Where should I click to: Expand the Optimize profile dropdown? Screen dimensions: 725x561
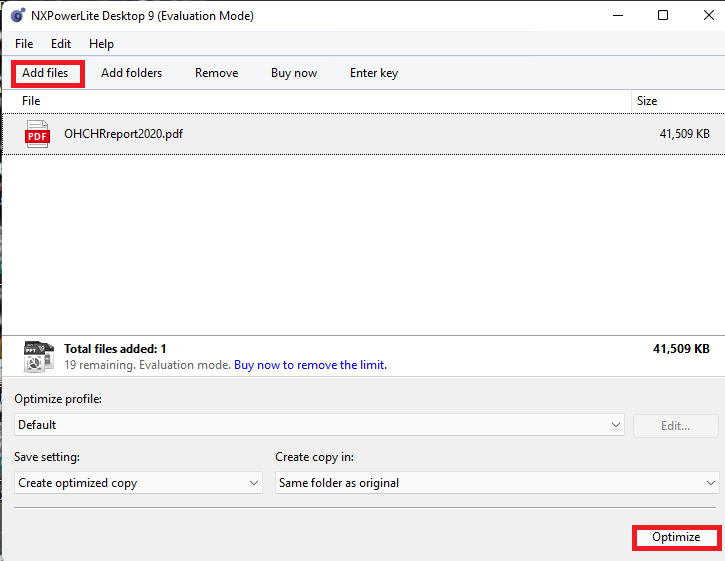click(x=320, y=425)
